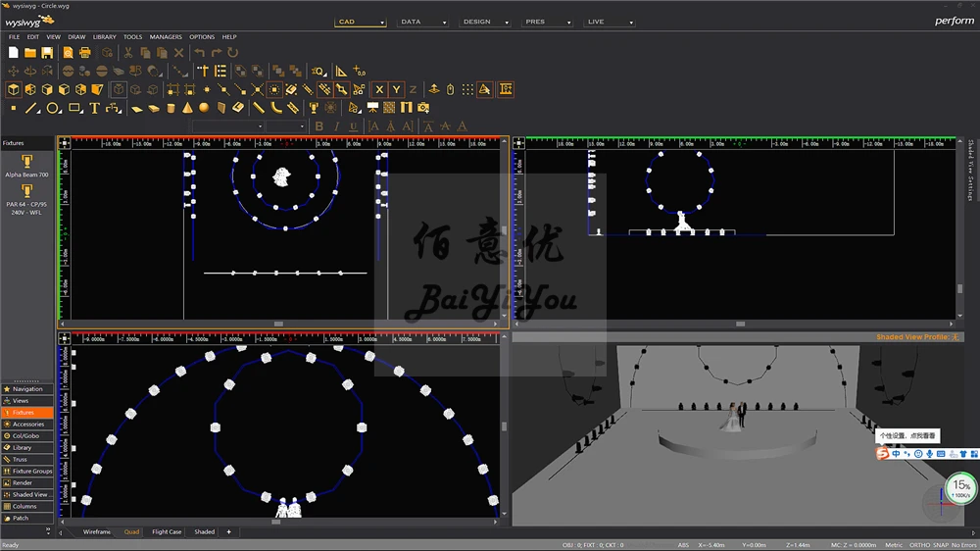Open the CAD mode dropdown
The height and width of the screenshot is (551, 980).
pos(361,22)
